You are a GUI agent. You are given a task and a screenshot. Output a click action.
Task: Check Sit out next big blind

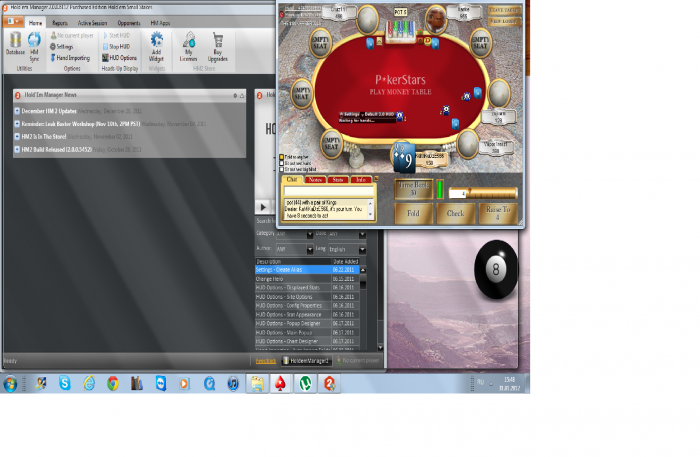pos(282,170)
